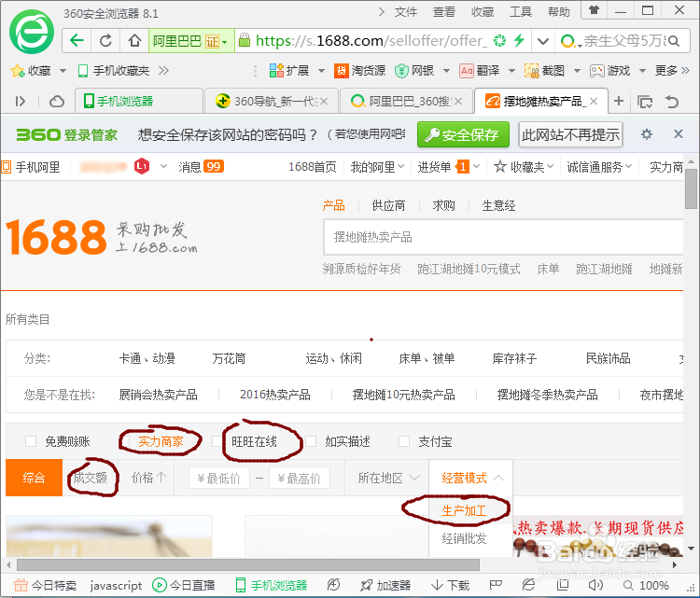Dismiss the 360 password prompt bar
This screenshot has width=700, height=598.
click(679, 134)
